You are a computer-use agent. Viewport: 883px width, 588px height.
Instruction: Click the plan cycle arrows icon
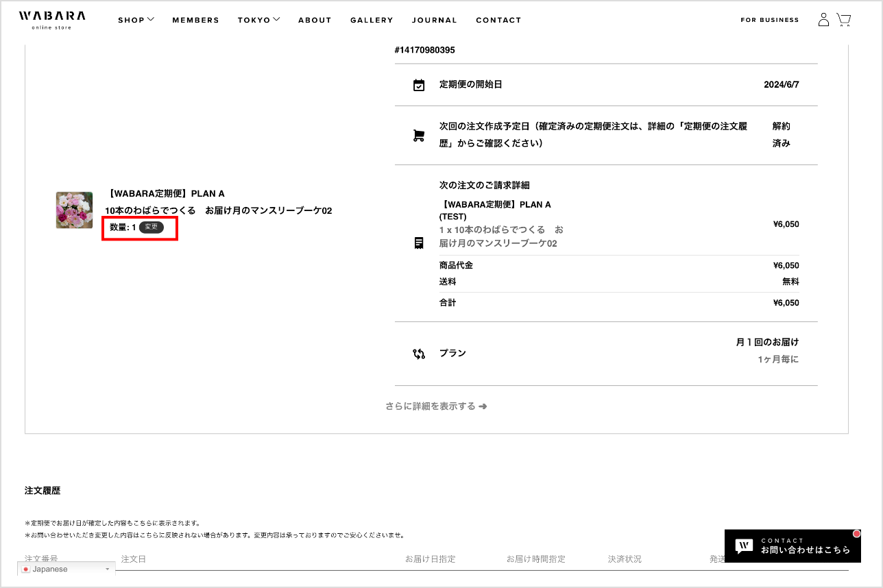419,354
